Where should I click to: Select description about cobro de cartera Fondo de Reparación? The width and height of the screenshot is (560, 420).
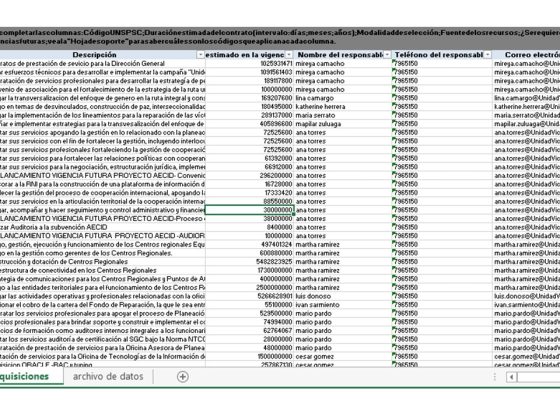102,305
